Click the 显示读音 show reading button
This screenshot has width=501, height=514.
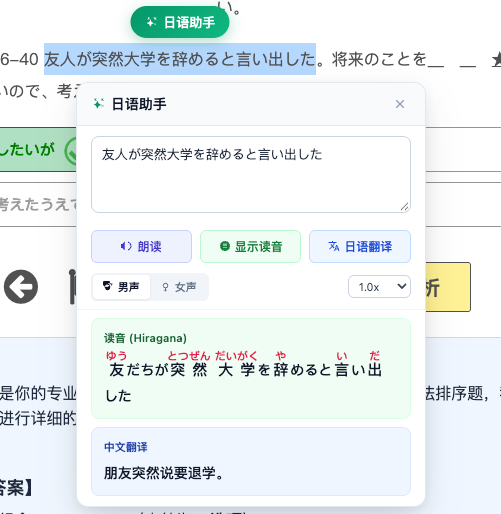pos(250,247)
